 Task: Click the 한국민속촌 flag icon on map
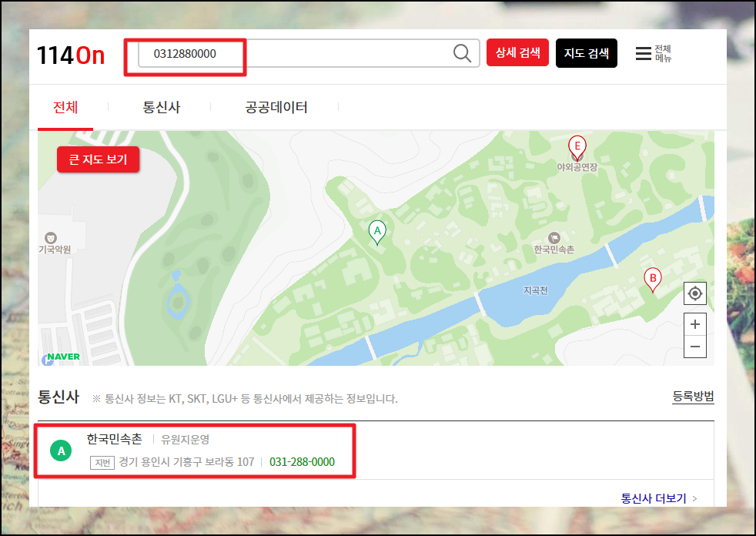(554, 237)
